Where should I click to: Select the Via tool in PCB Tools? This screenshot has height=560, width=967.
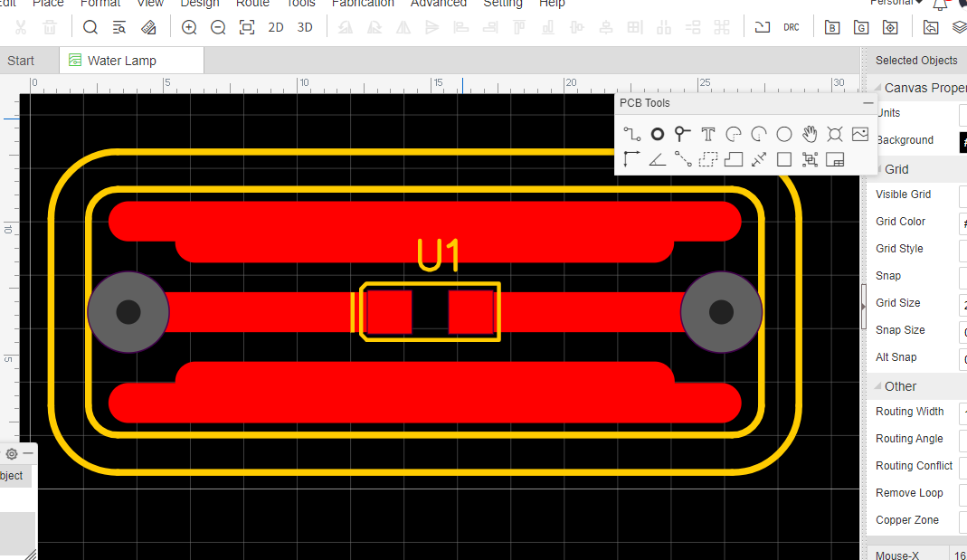tap(682, 134)
